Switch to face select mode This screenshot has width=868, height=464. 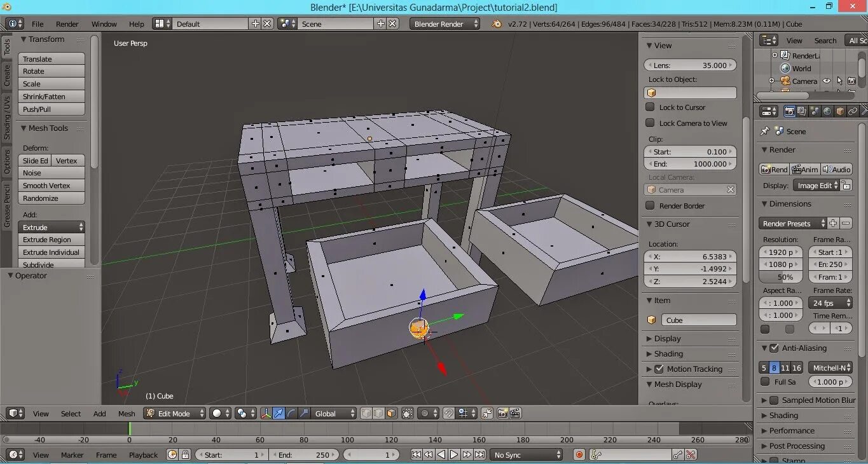(391, 413)
